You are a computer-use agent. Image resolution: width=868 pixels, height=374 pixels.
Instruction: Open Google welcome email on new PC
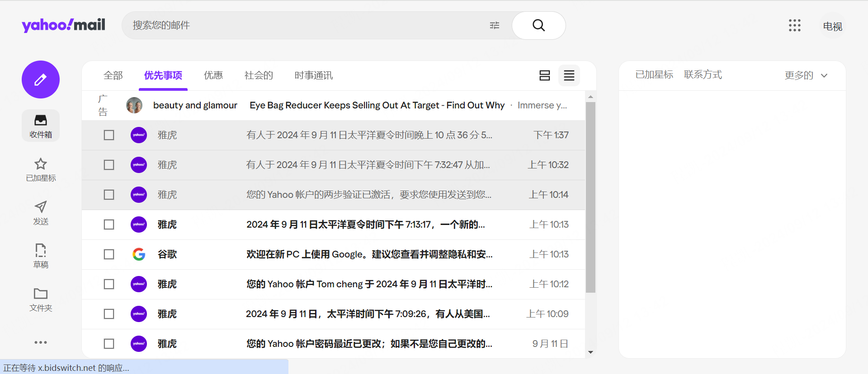[333, 254]
